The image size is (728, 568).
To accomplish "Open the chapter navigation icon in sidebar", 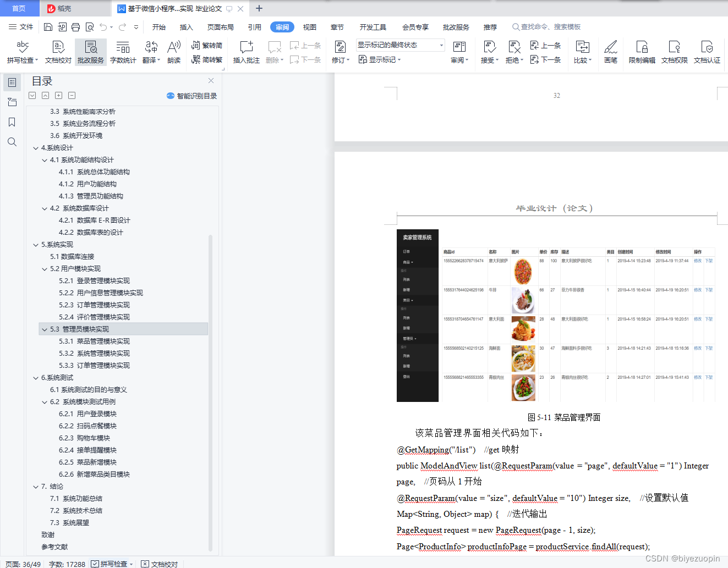I will (12, 102).
